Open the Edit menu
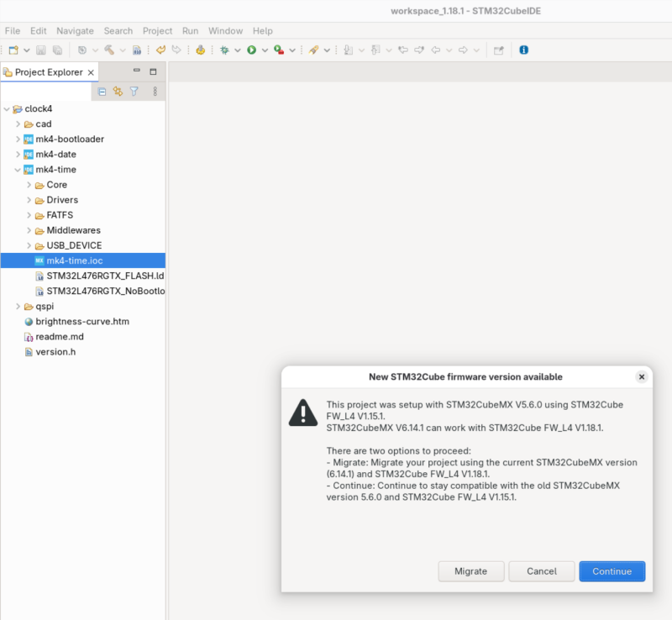 click(x=38, y=31)
